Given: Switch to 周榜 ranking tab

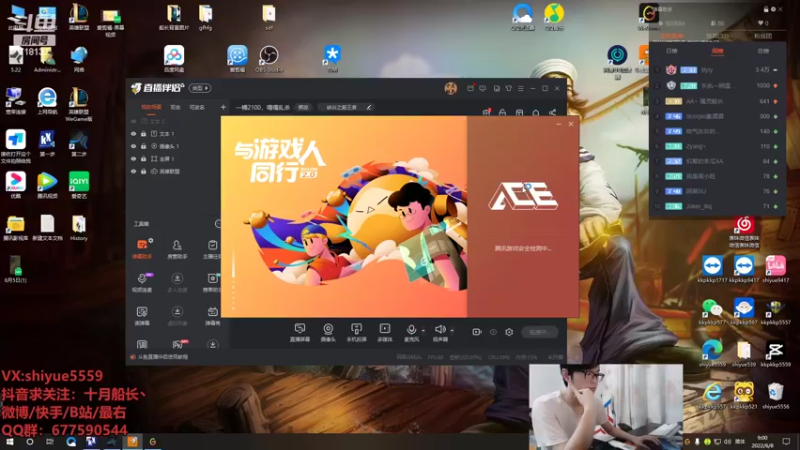Looking at the screenshot, I should 717,51.
